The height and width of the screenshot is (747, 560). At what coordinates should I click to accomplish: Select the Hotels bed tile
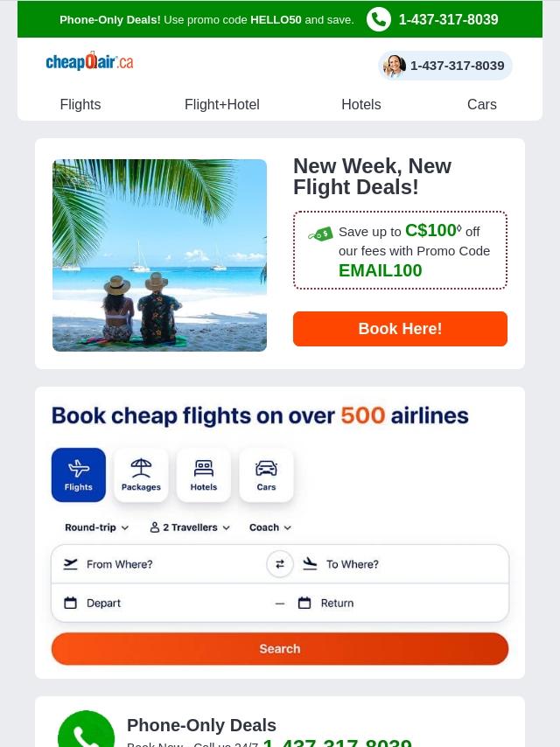(x=204, y=475)
